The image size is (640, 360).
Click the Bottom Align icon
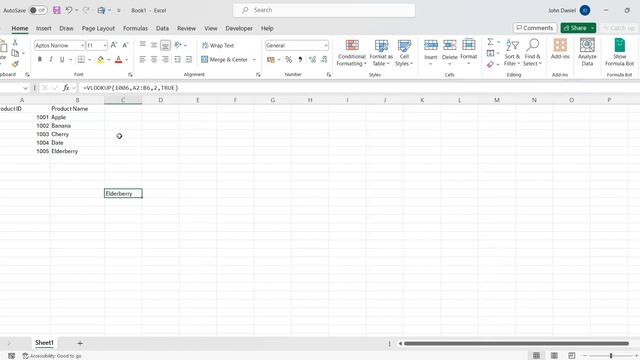(x=165, y=45)
